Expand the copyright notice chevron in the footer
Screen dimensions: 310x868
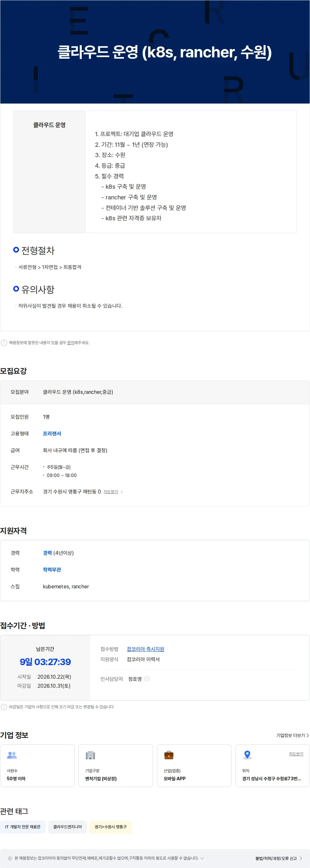coord(202,858)
